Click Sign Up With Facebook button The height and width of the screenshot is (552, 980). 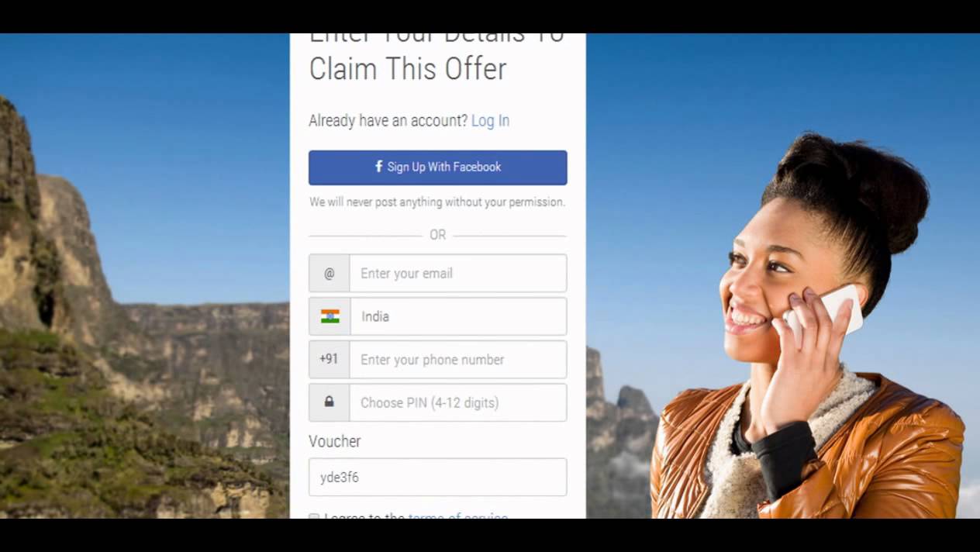coord(437,167)
